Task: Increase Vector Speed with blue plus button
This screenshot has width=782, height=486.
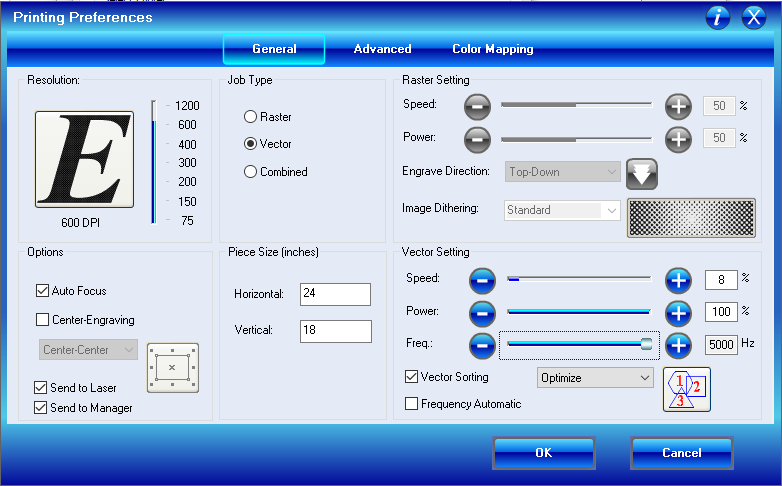Action: point(678,281)
